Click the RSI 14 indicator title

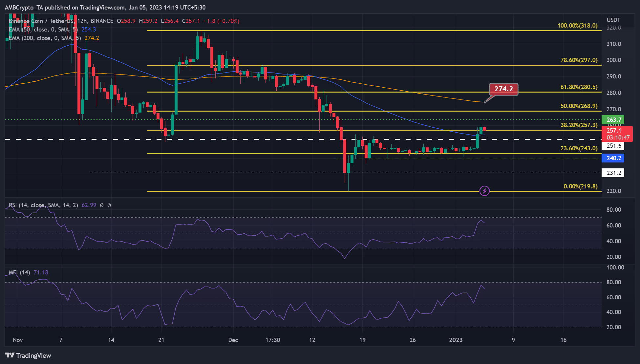43,205
